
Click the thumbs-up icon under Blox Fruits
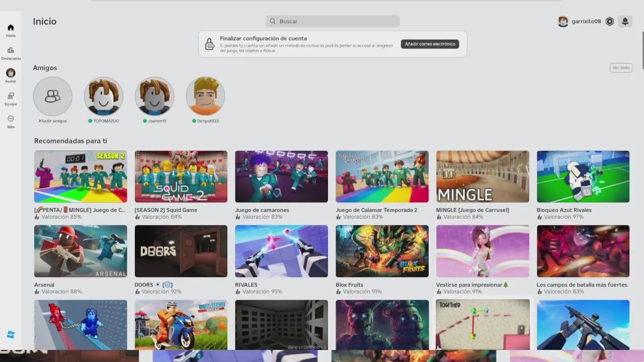tap(338, 292)
